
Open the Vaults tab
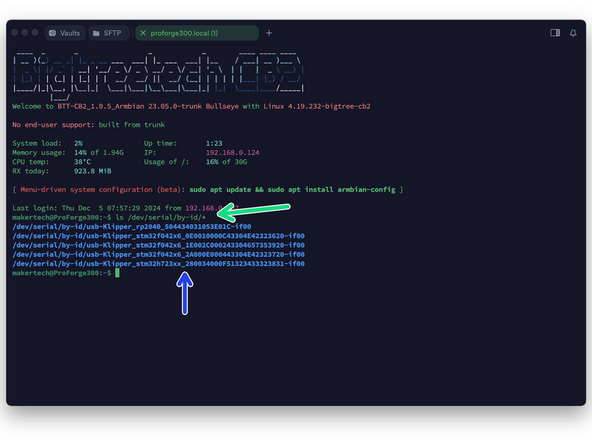pos(65,33)
